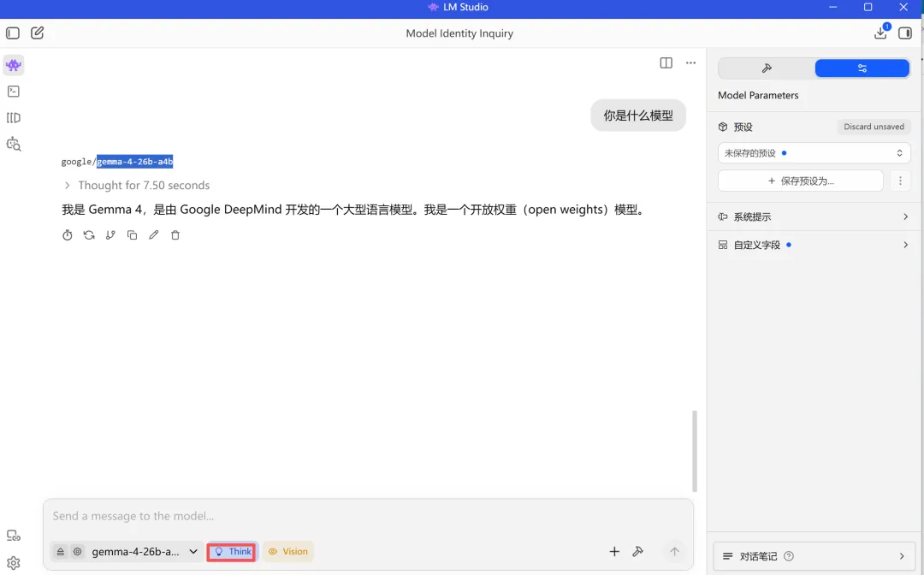The image size is (924, 575).
Task: Delete the response with the trash icon
Action: point(175,235)
